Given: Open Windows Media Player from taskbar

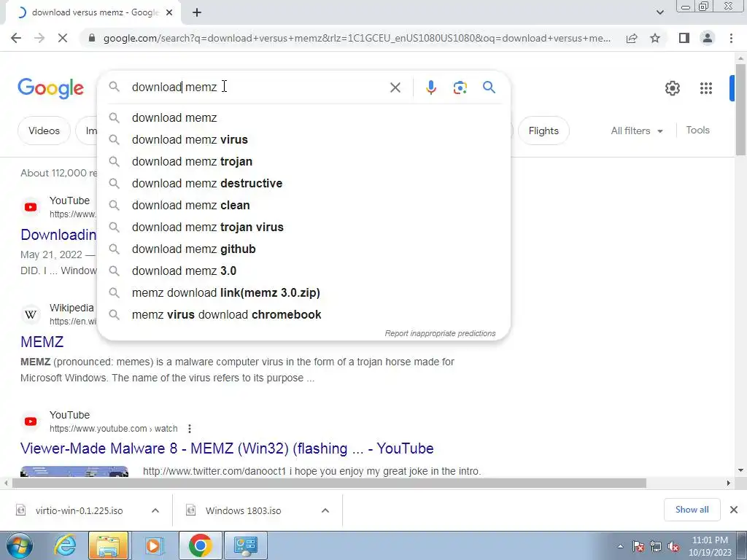Looking at the screenshot, I should coord(153,545).
